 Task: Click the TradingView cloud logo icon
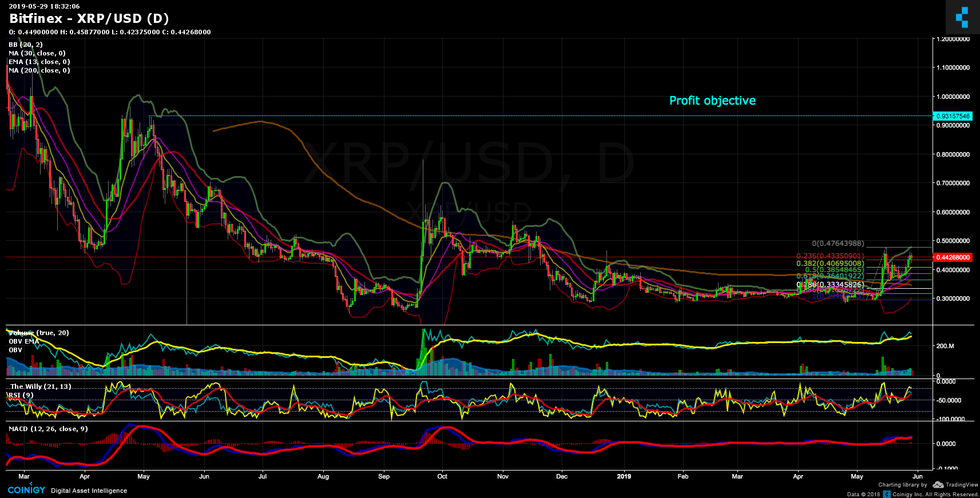coord(938,484)
